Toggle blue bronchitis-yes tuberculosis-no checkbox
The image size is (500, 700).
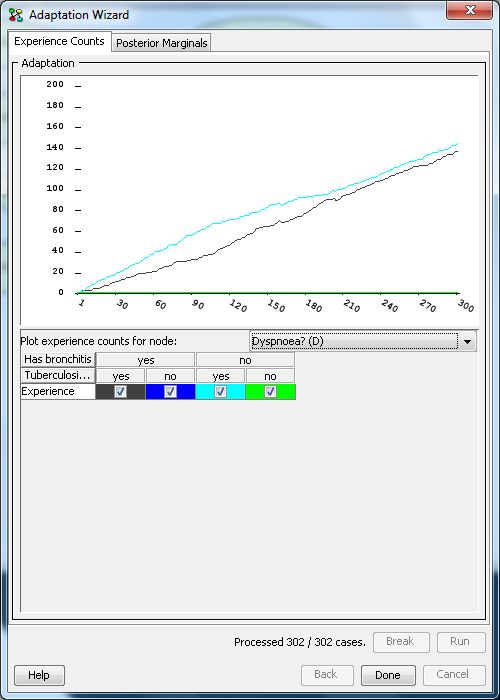171,392
